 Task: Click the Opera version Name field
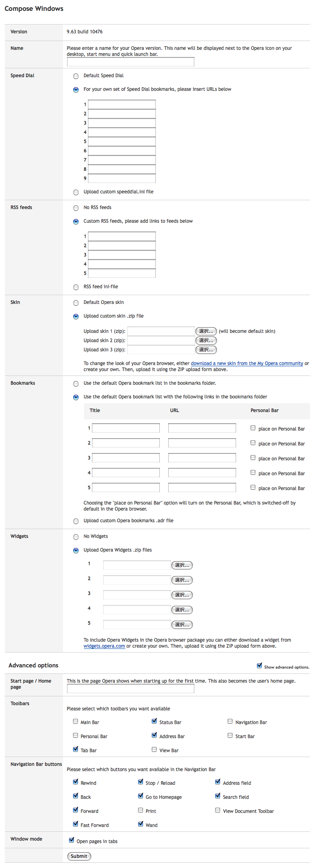click(130, 62)
